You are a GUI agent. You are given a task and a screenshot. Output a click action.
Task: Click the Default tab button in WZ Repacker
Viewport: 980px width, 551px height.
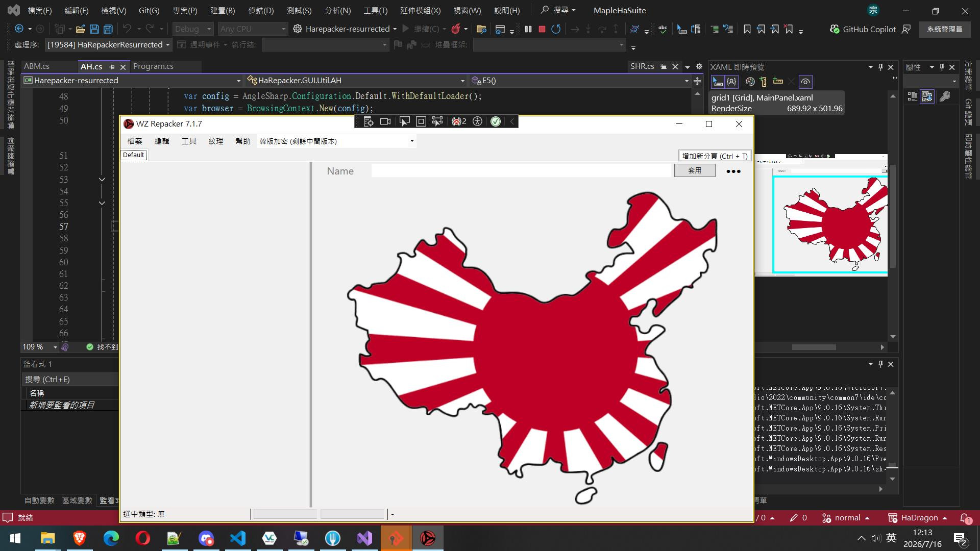tap(134, 155)
